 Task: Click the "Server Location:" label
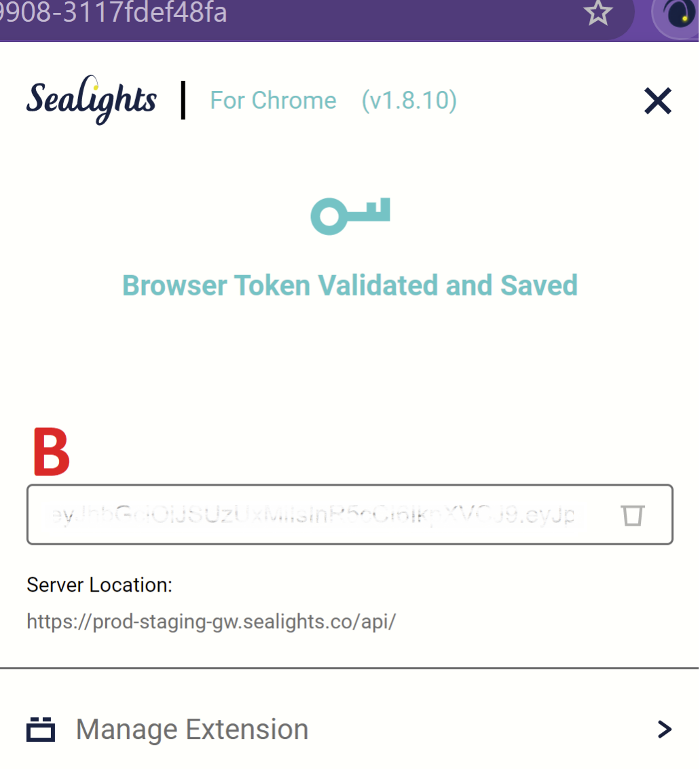tap(99, 585)
